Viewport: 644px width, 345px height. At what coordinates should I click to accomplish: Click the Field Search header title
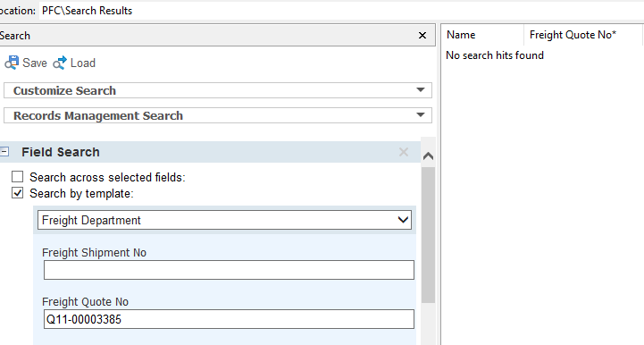[x=61, y=152]
